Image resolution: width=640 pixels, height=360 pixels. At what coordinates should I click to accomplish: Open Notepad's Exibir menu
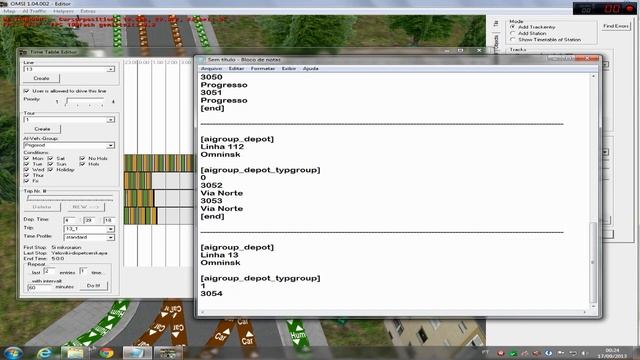click(x=289, y=69)
